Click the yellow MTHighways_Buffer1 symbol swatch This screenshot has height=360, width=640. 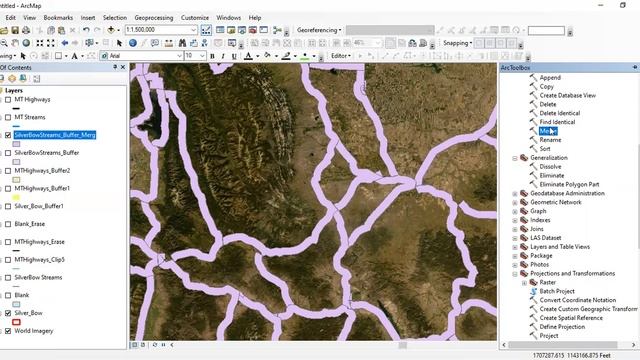coord(16,198)
